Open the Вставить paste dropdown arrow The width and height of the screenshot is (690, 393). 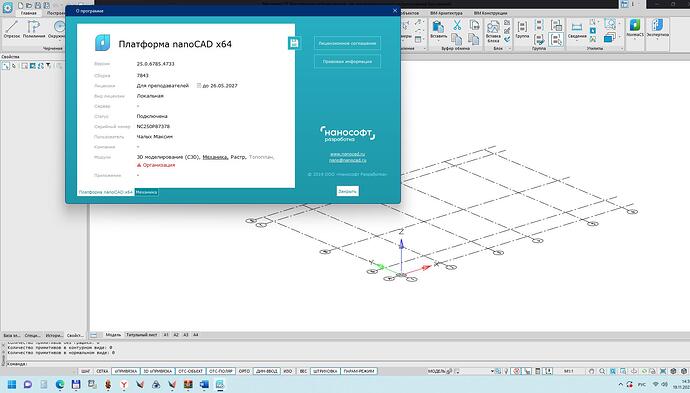click(438, 40)
